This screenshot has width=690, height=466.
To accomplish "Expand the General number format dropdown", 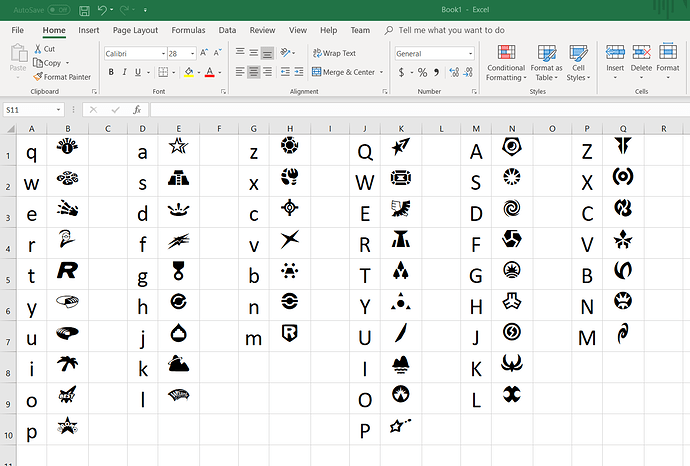I will click(469, 53).
